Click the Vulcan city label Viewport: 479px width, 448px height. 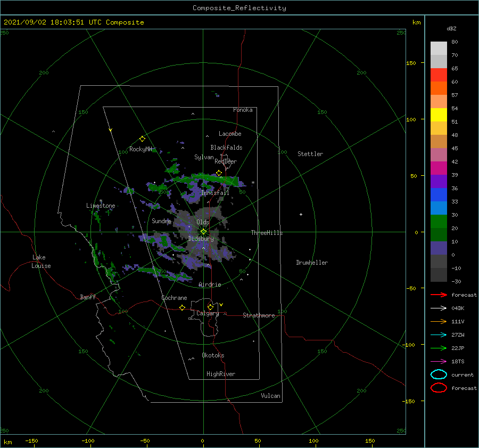(271, 396)
